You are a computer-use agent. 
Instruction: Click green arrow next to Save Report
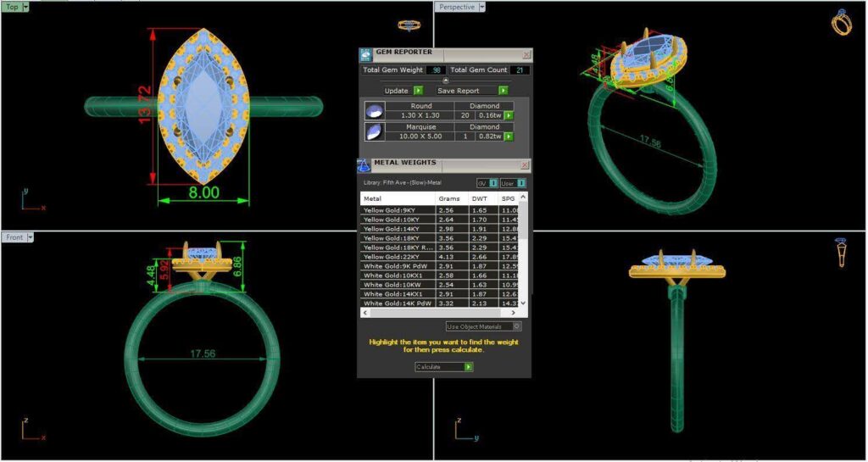503,90
